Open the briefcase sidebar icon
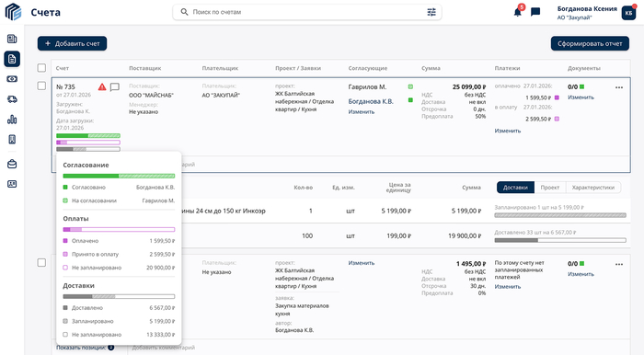Image resolution: width=644 pixels, height=355 pixels. tap(12, 164)
